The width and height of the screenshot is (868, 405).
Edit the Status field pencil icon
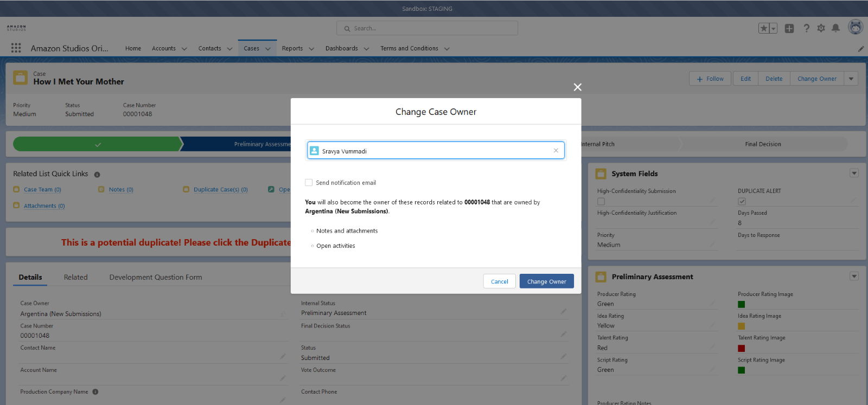tap(564, 356)
